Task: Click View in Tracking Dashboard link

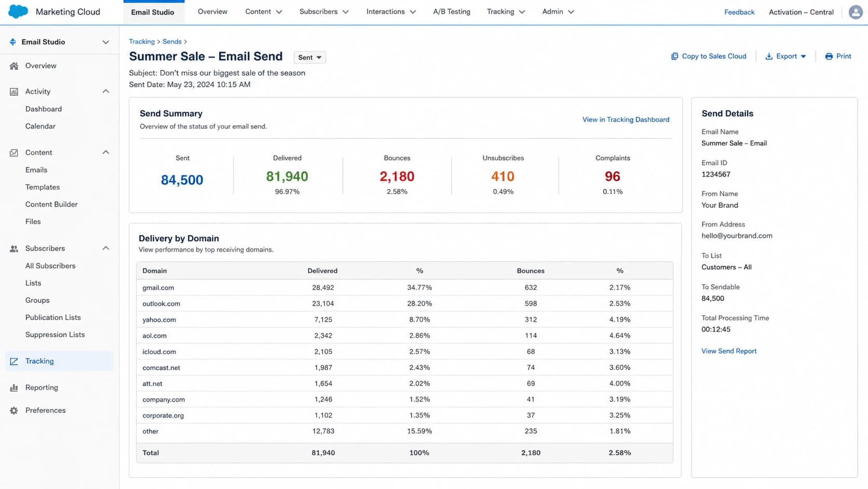Action: [626, 120]
